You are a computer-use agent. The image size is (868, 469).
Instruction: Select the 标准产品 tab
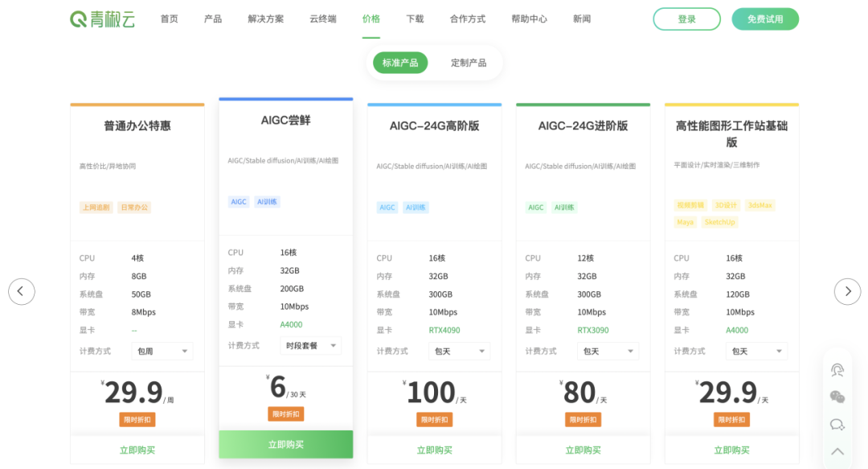click(x=400, y=63)
